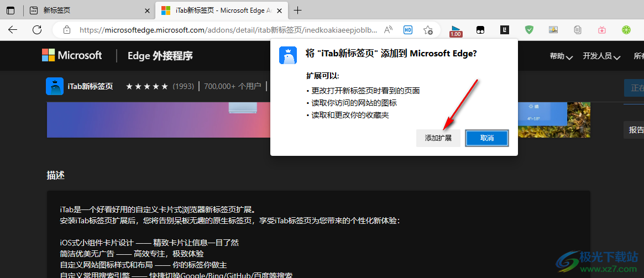
Task: Open the Tampermonkey extension icon
Action: pos(480,29)
